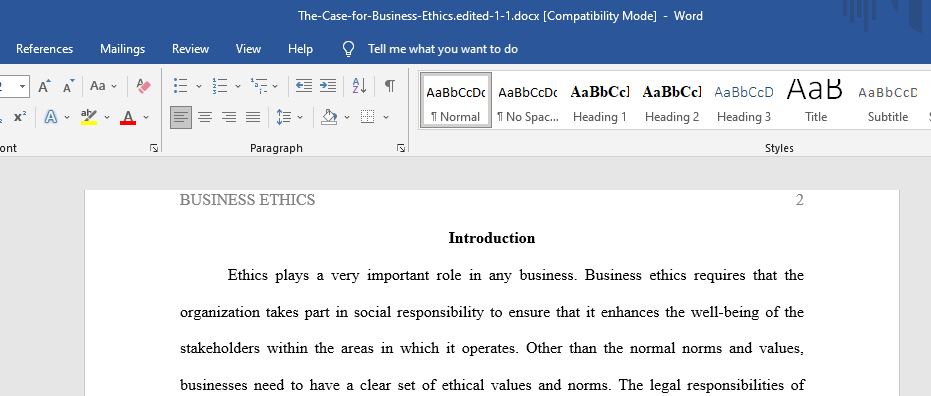Screen dimensions: 931x396
Task: Toggle Show/Hide paragraph marks
Action: 390,86
